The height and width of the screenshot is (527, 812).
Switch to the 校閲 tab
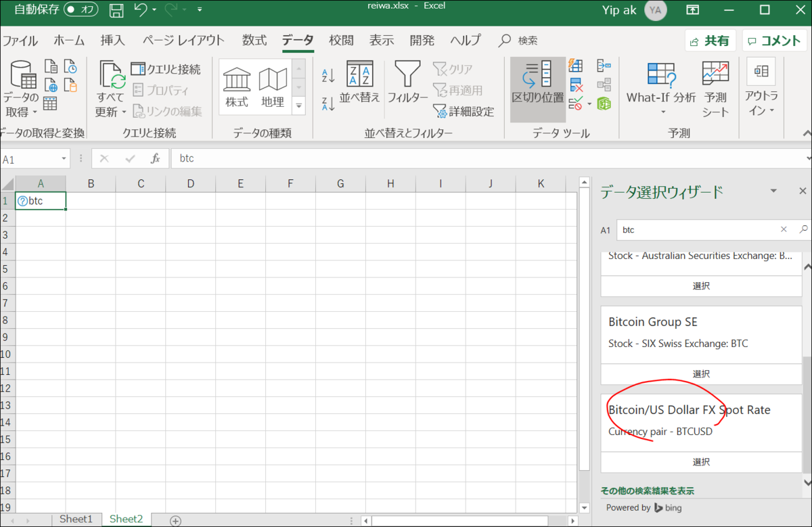(341, 41)
